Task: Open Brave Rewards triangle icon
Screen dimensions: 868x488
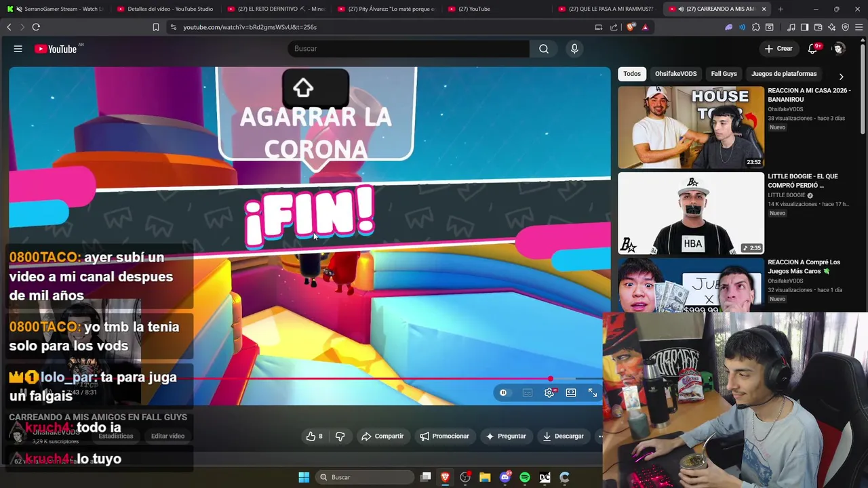Action: coord(645,27)
